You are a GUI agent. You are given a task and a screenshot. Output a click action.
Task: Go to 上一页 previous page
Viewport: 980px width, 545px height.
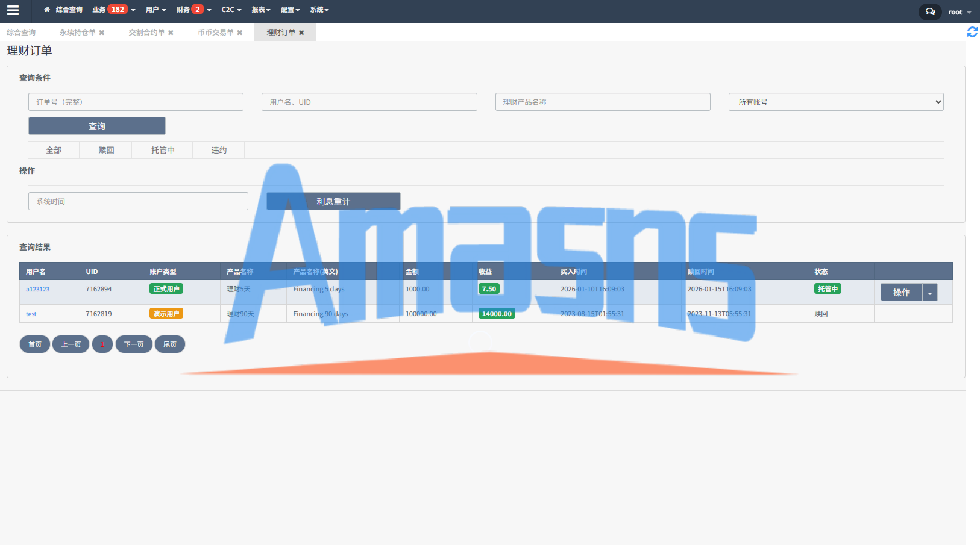[x=71, y=344]
